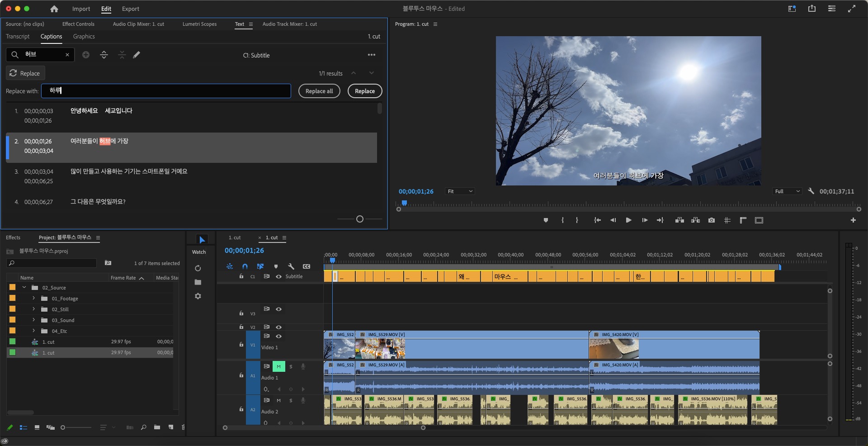Solo the Audio 1 track
The width and height of the screenshot is (868, 446).
(x=291, y=366)
